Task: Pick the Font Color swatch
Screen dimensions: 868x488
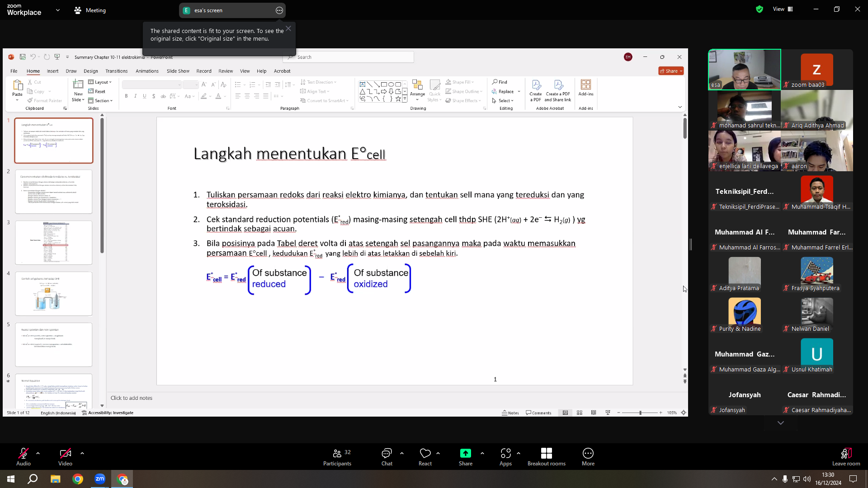Action: (218, 96)
